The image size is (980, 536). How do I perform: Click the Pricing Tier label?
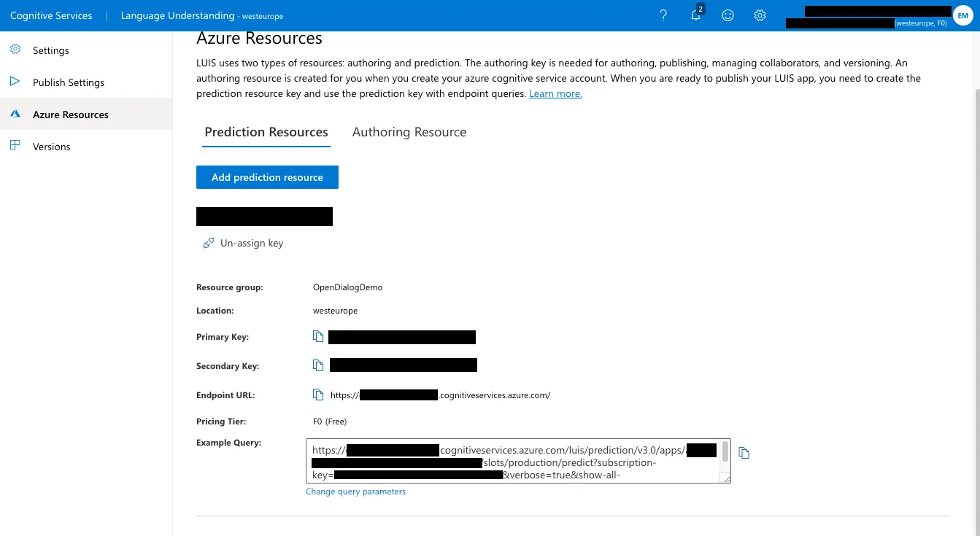click(x=221, y=422)
